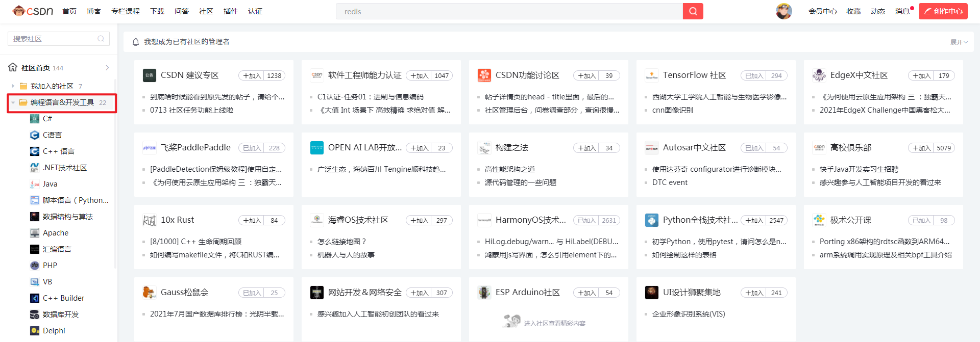Open 专栏课程 in the top navigation
980x342 pixels.
[x=126, y=11]
